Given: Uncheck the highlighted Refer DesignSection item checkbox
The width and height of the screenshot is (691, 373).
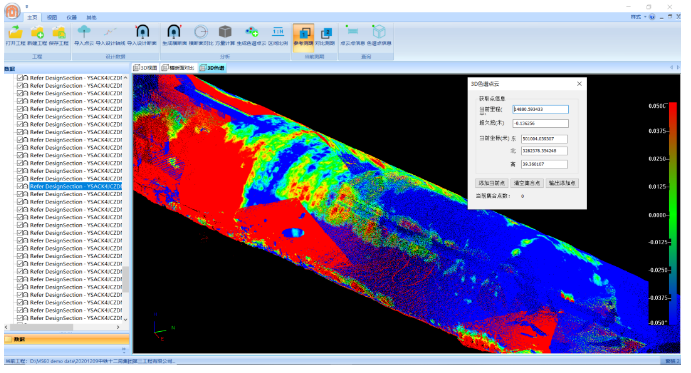Looking at the screenshot, I should [20, 186].
